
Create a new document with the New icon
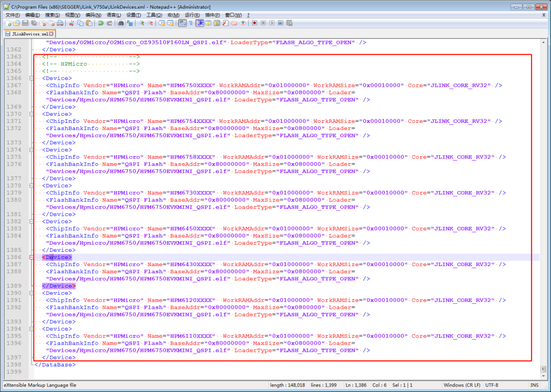(8, 23)
